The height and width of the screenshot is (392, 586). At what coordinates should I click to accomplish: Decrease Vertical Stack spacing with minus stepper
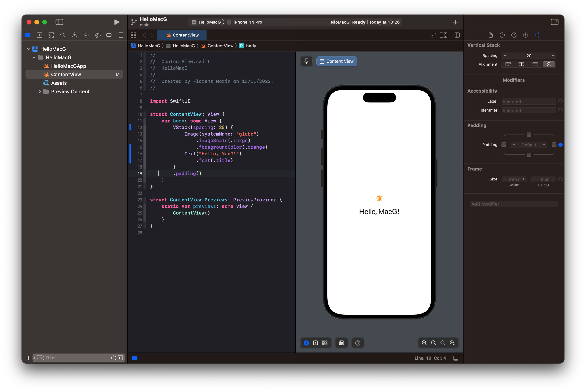click(505, 55)
